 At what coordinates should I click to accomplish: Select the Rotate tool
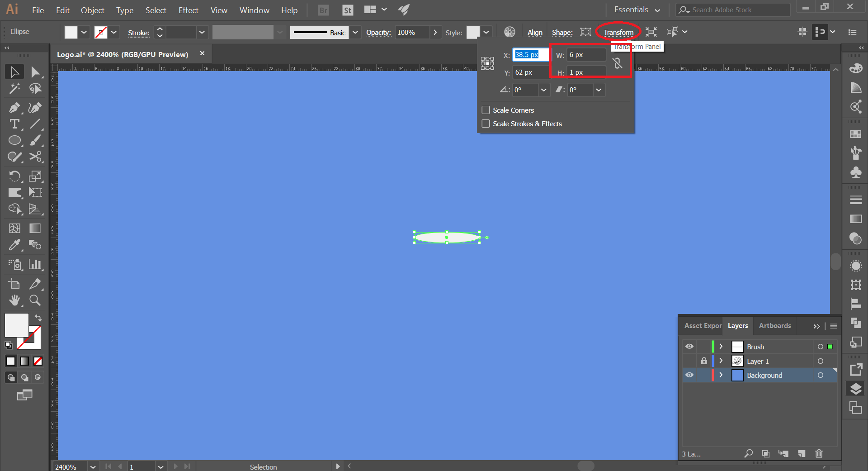(x=14, y=176)
